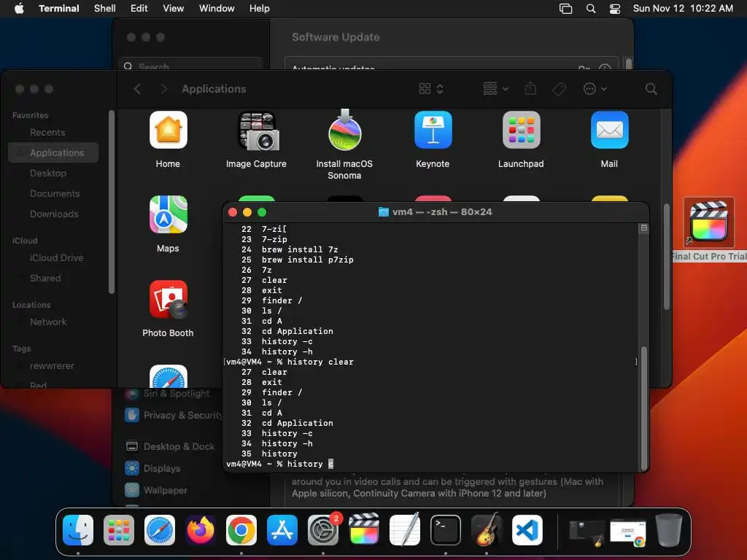Click the date and time in menu bar
Screen dimensions: 747x560
683,8
